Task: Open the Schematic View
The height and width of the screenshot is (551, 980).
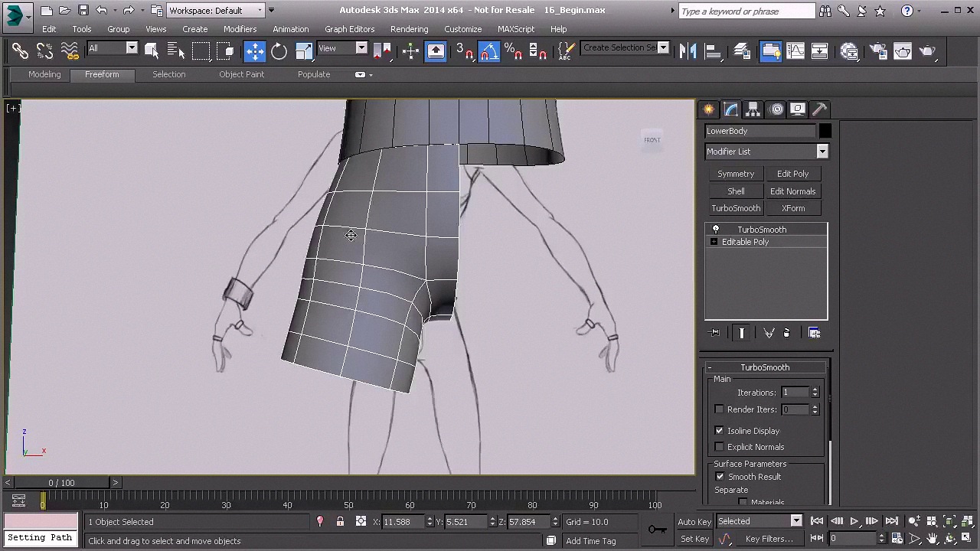Action: [x=820, y=51]
